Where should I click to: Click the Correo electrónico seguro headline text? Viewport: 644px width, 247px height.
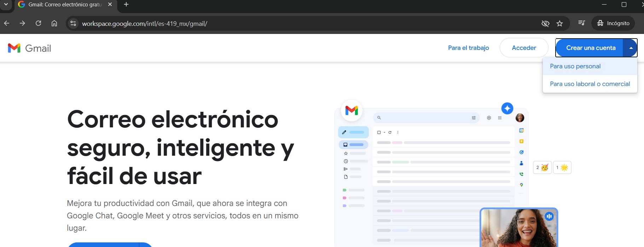[x=180, y=148]
